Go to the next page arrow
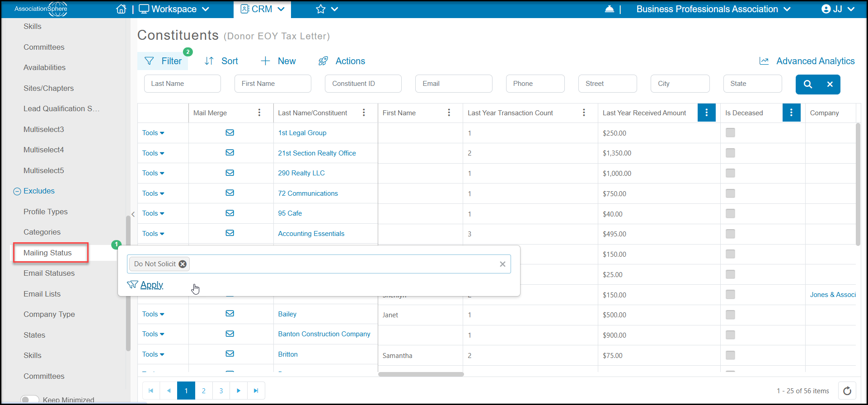The image size is (868, 405). point(239,391)
